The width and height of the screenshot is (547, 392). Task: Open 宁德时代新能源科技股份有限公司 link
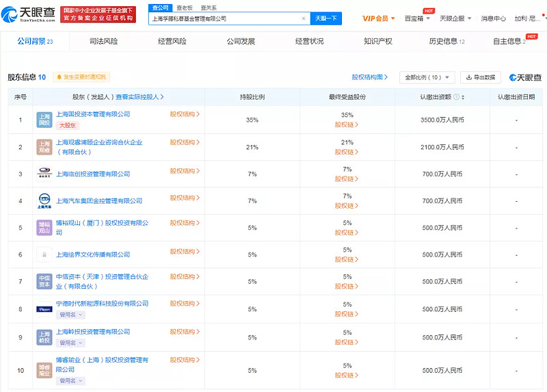(102, 303)
